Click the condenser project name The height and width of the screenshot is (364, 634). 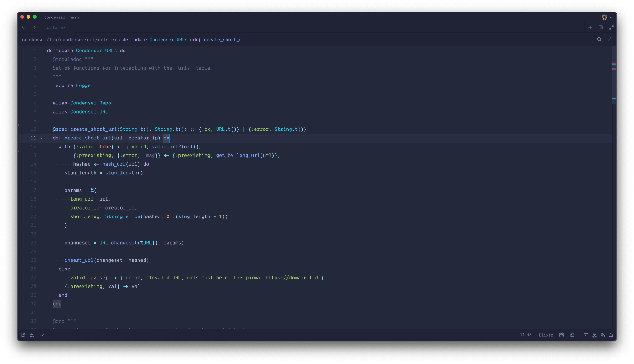(x=55, y=17)
